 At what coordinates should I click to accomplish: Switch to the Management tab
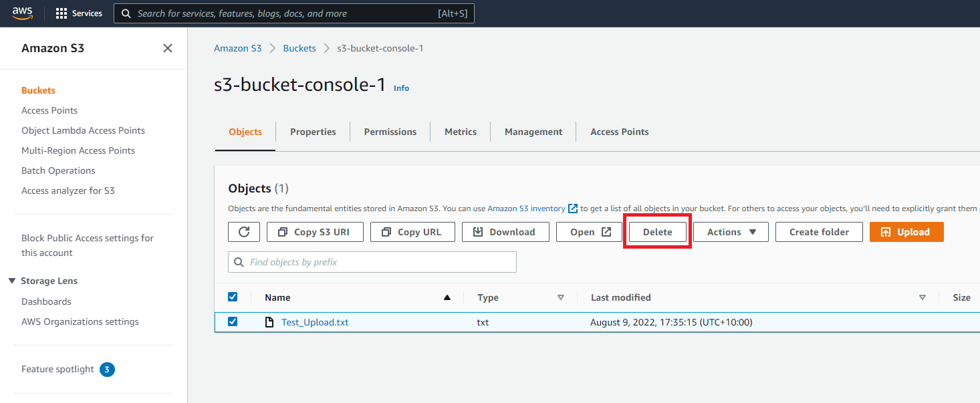click(533, 132)
